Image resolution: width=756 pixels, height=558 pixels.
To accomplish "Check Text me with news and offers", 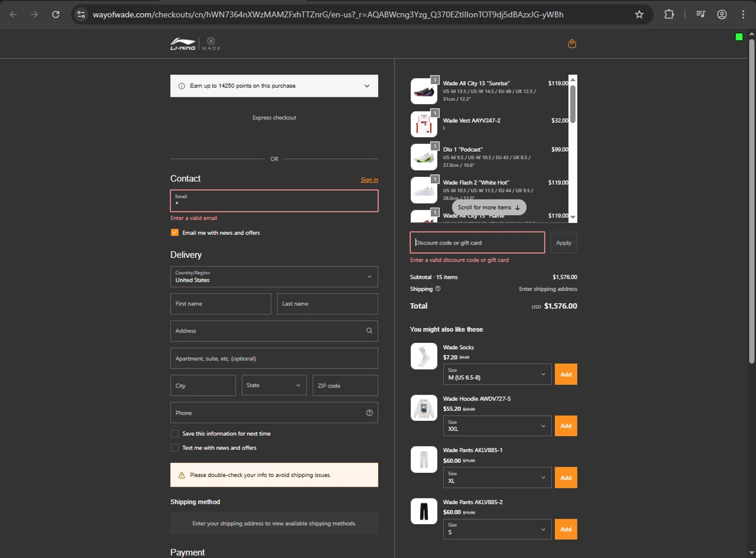I will pyautogui.click(x=175, y=448).
